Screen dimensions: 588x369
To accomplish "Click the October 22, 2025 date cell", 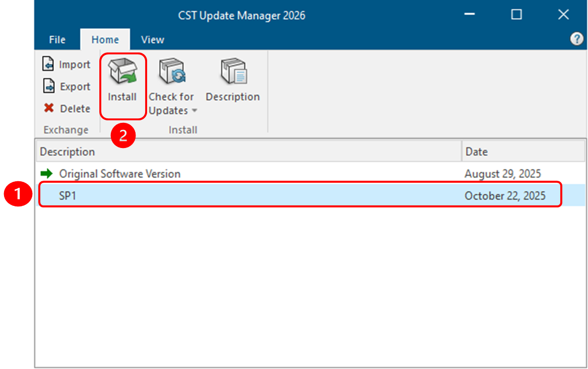I will click(x=505, y=196).
